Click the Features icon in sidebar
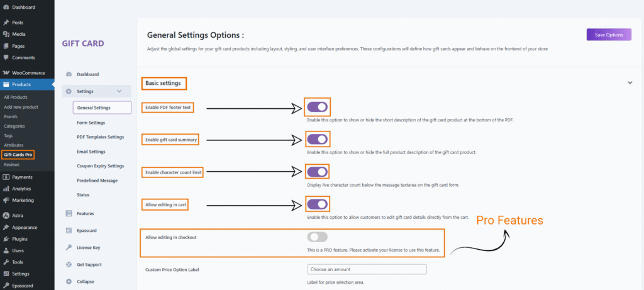This screenshot has width=644, height=290. (x=69, y=213)
